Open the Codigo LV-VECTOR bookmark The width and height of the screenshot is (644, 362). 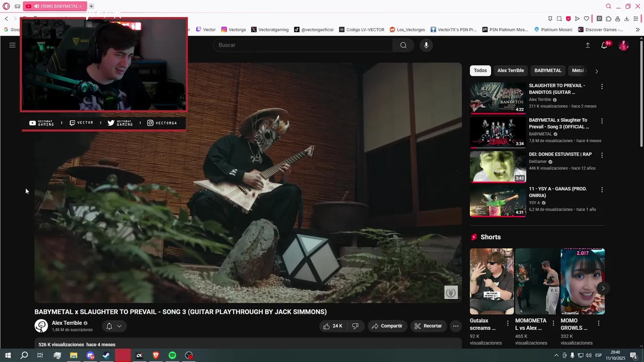coord(362,30)
